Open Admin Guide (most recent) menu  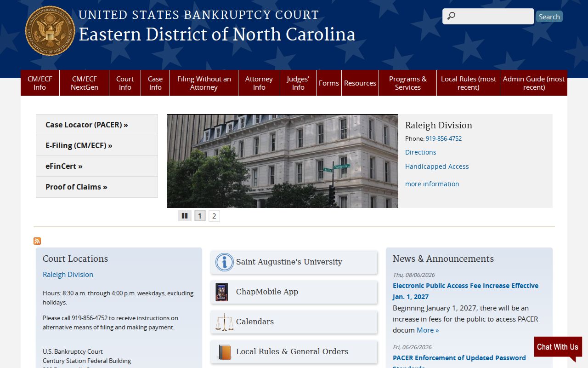[534, 83]
